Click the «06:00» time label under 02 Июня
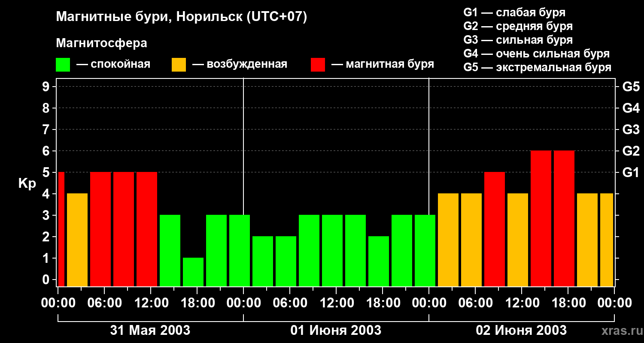The width and height of the screenshot is (644, 343). tap(475, 303)
